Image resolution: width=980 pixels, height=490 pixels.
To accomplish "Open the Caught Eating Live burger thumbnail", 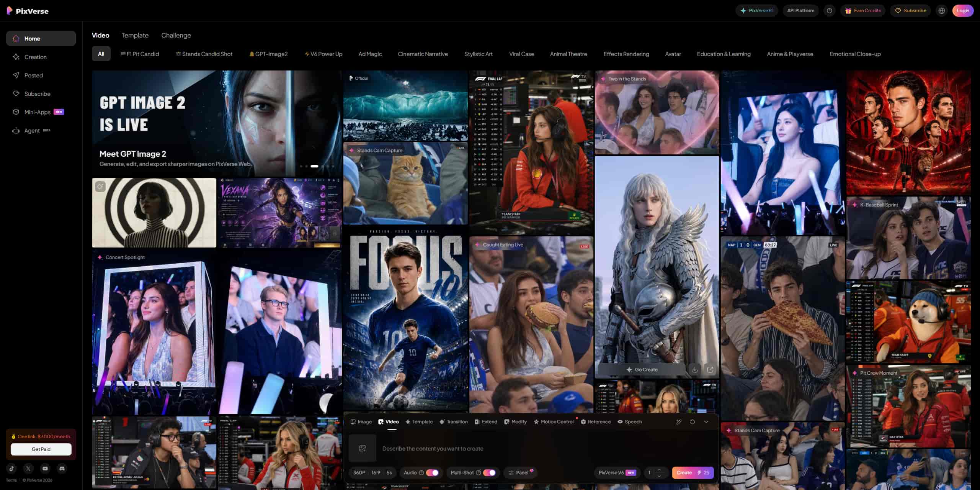I will click(531, 324).
